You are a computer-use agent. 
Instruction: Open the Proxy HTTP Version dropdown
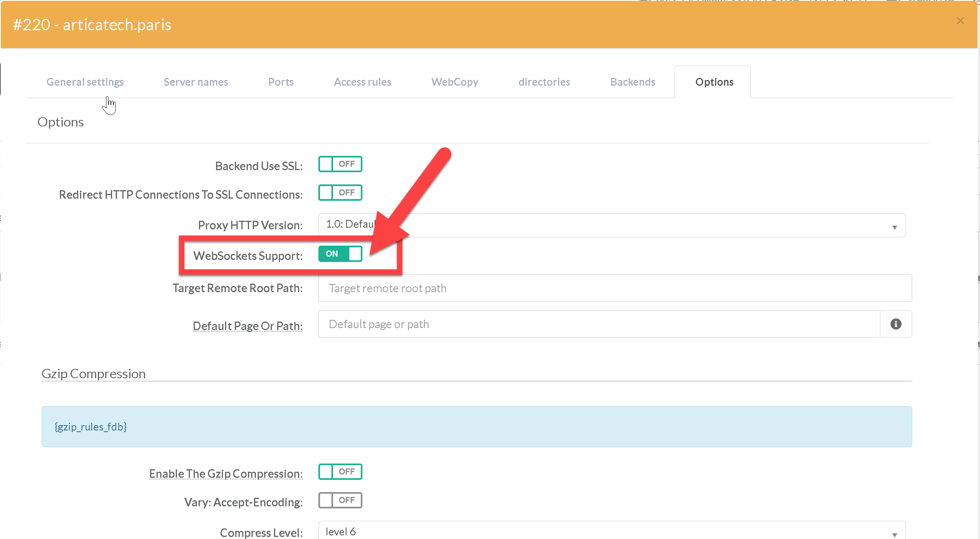coord(611,225)
